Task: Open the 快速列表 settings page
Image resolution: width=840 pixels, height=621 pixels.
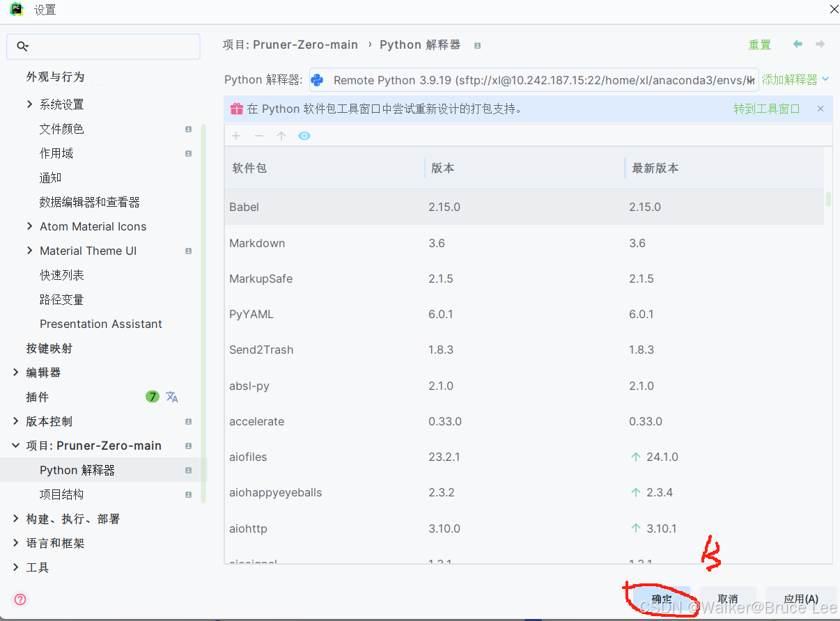Action: pos(61,275)
